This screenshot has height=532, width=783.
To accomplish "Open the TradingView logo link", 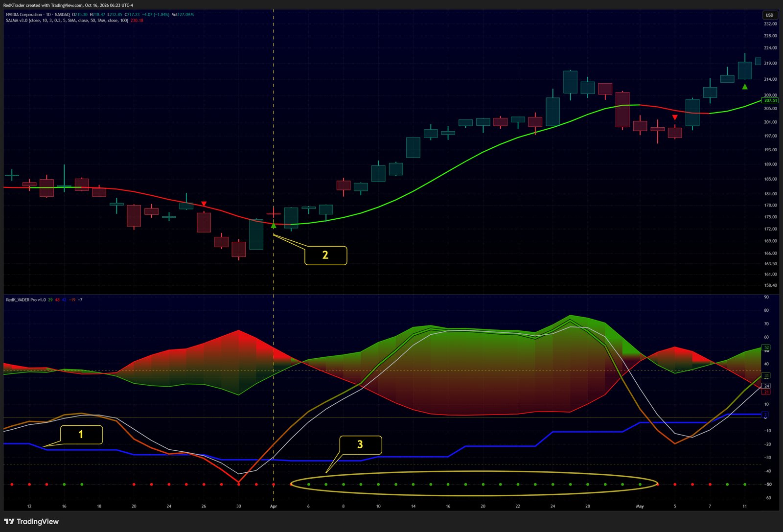I will pyautogui.click(x=31, y=522).
